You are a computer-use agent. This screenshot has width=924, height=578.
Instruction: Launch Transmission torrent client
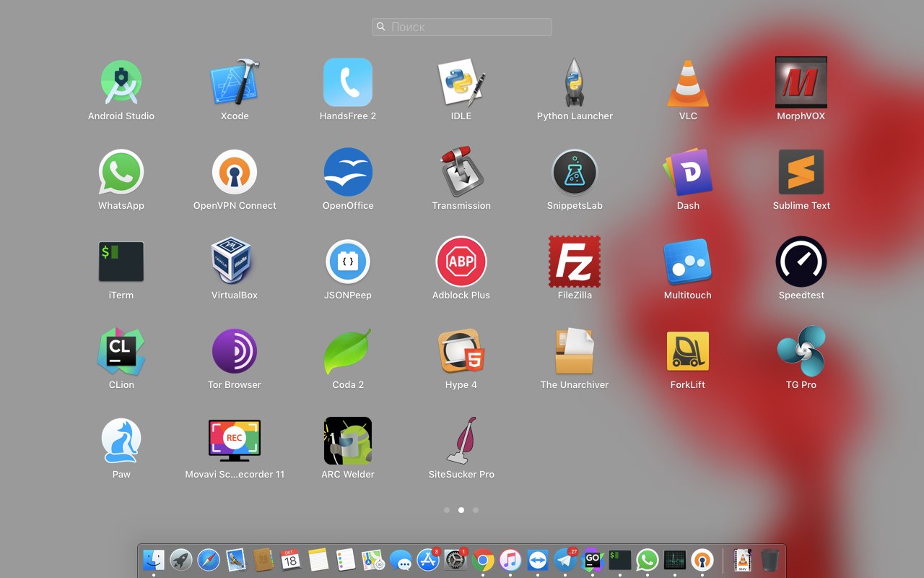[461, 172]
